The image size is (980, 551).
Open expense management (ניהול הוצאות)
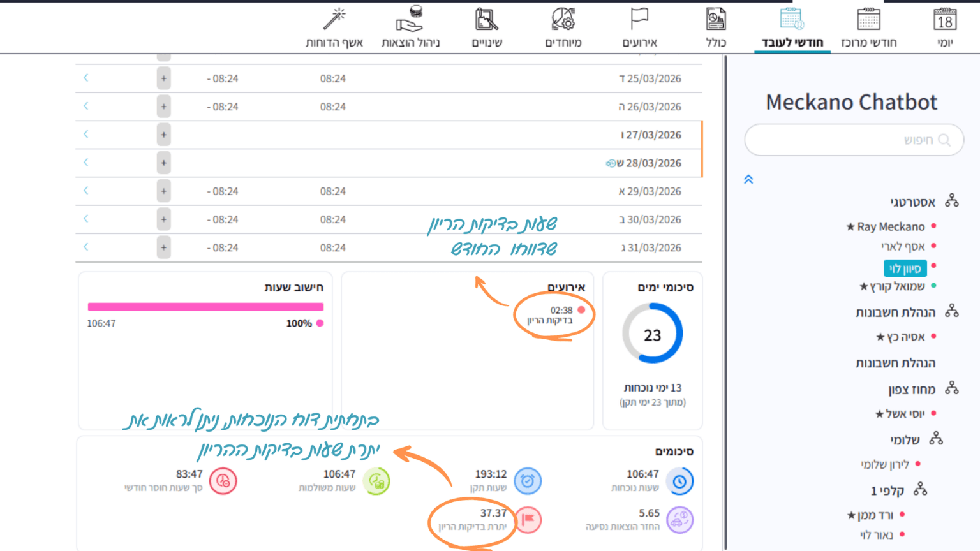(410, 27)
